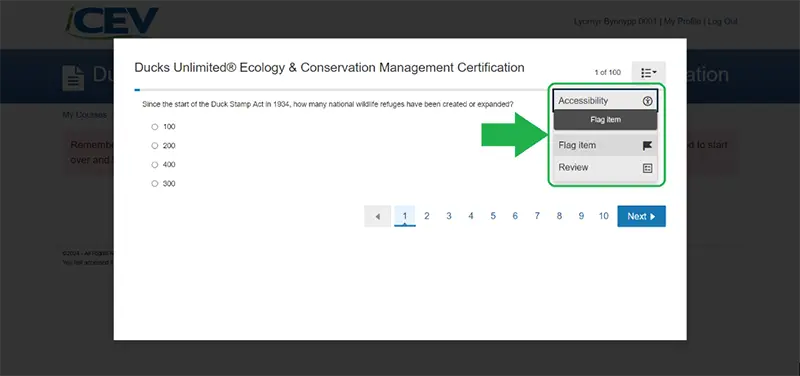Click the flag icon beside Flag item
Image resolution: width=800 pixels, height=376 pixels.
click(x=647, y=146)
